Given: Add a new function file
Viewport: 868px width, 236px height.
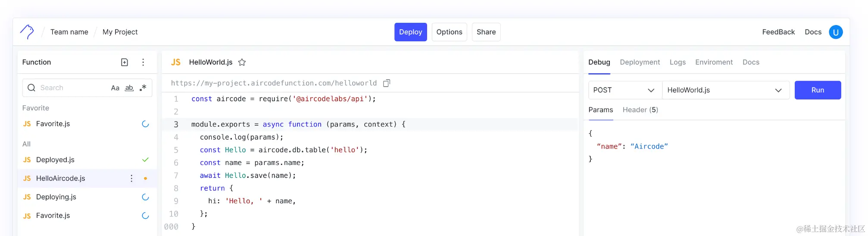Looking at the screenshot, I should tap(125, 62).
